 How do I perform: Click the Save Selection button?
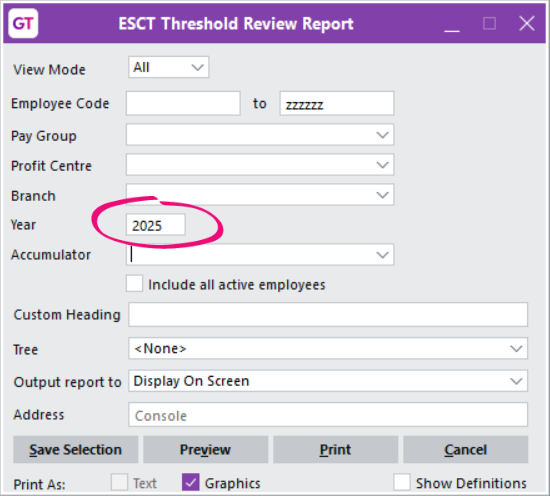coord(75,450)
